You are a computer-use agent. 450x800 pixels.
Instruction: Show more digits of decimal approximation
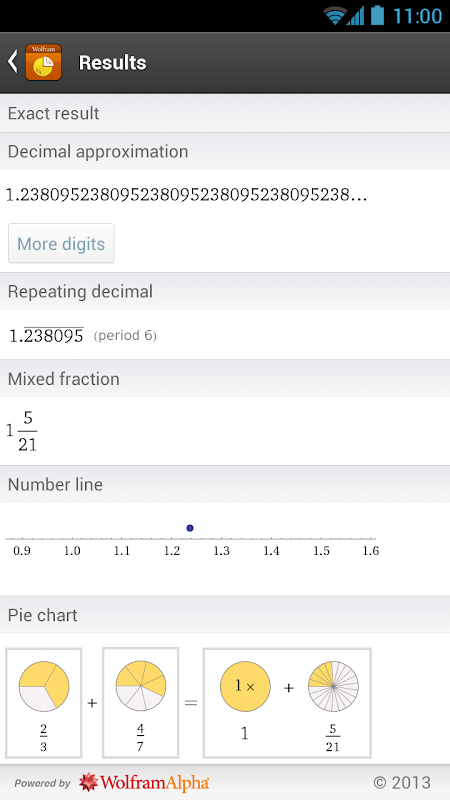61,243
